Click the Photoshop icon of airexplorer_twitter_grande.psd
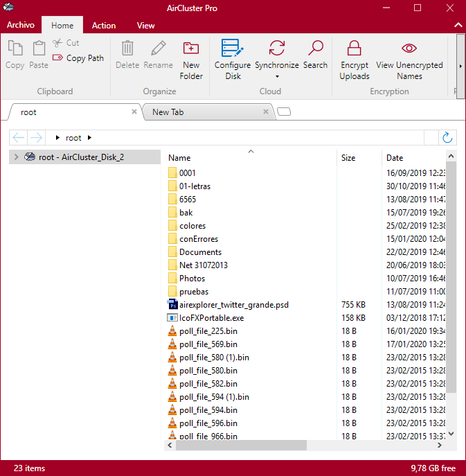Screen dimensions: 466x476 point(172,304)
